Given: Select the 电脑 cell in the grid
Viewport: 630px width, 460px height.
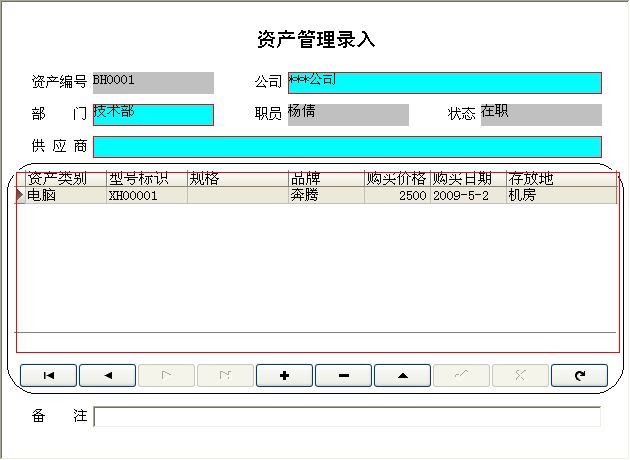Looking at the screenshot, I should pos(66,196).
